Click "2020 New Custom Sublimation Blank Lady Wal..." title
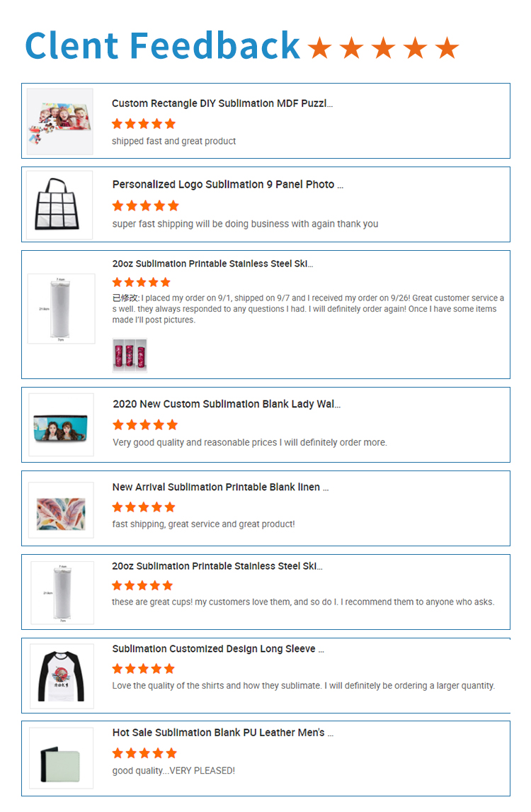This screenshot has height=812, width=531. point(227,405)
